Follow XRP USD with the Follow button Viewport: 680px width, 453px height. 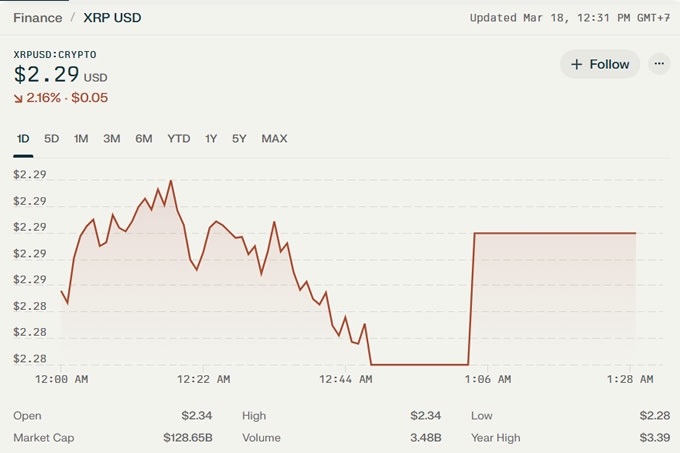[x=600, y=64]
